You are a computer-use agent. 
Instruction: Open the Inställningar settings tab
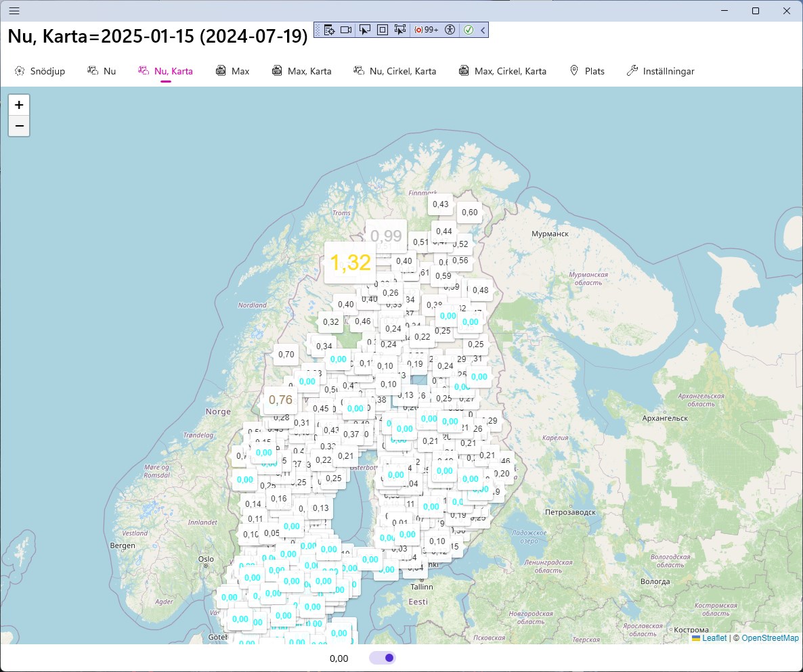[x=661, y=71]
